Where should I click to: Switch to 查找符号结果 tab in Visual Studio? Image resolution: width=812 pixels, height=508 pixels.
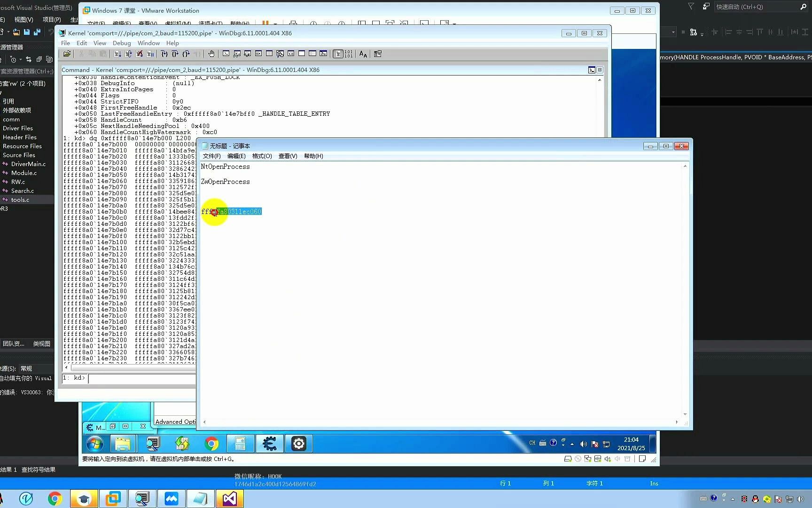click(39, 470)
